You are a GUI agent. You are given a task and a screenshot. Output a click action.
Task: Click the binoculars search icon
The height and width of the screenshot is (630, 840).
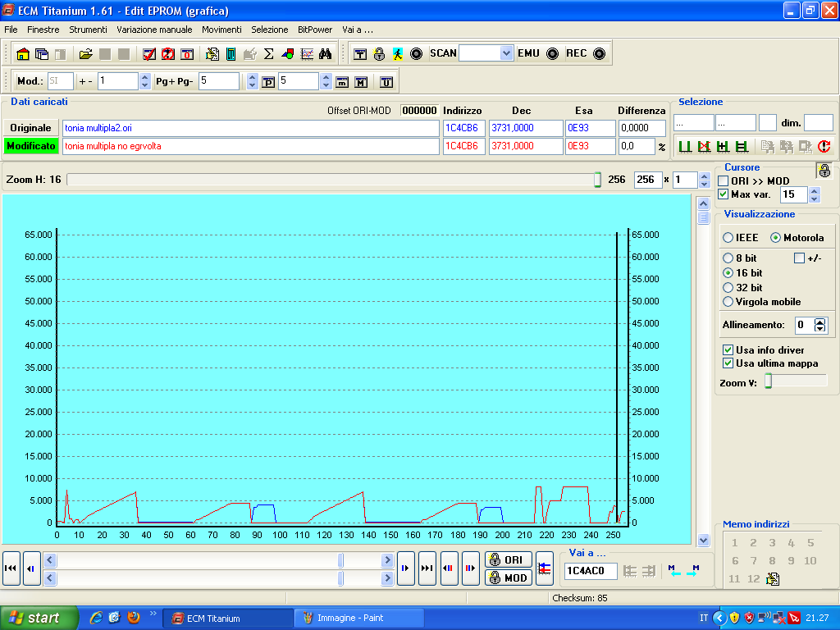[x=325, y=54]
